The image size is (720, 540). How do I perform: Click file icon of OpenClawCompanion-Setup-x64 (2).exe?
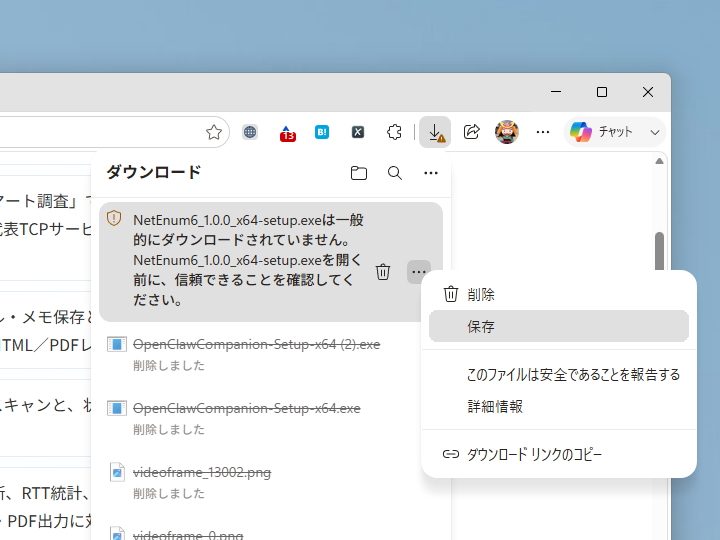pos(117,344)
